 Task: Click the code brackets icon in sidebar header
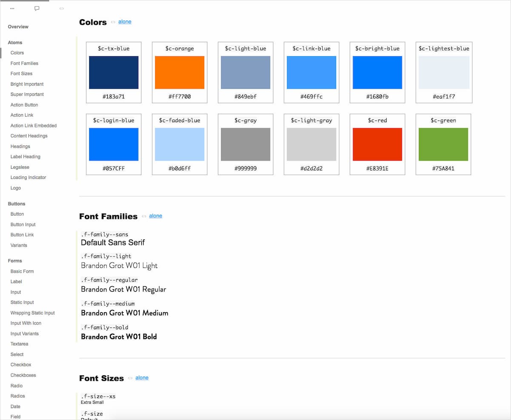pos(61,9)
